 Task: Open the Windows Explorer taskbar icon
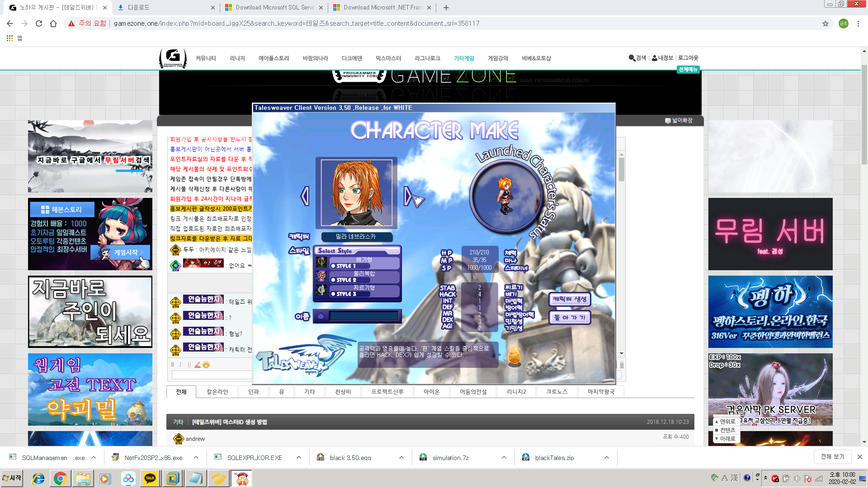tap(83, 479)
